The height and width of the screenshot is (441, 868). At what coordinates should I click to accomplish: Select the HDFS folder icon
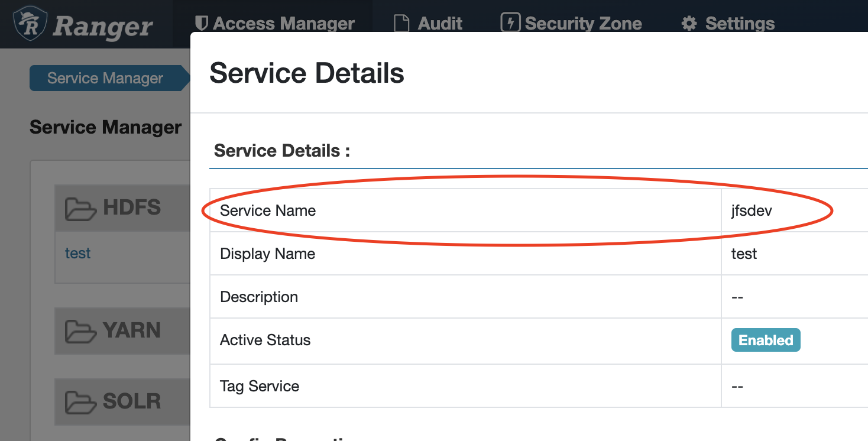pos(80,208)
